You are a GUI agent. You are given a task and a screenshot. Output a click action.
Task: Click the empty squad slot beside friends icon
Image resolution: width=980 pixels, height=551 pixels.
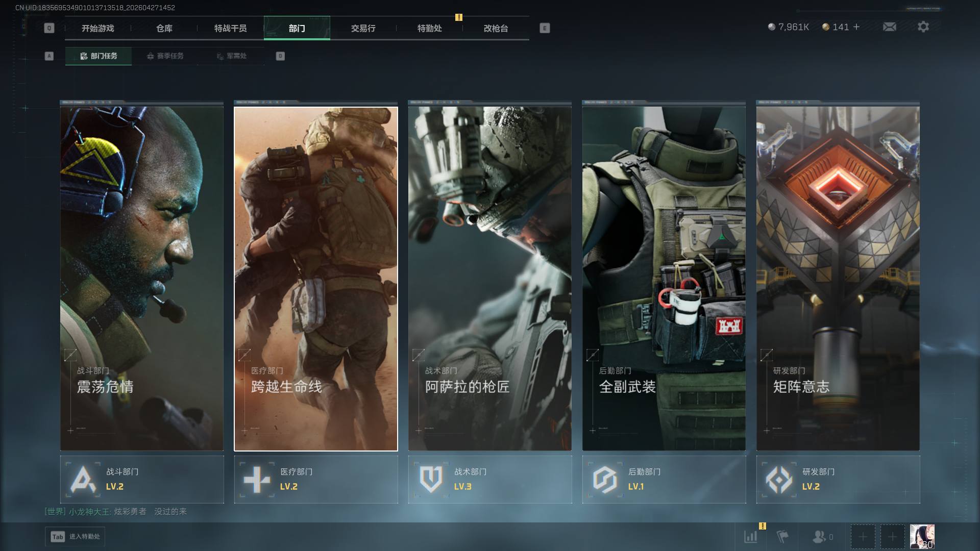[863, 537]
